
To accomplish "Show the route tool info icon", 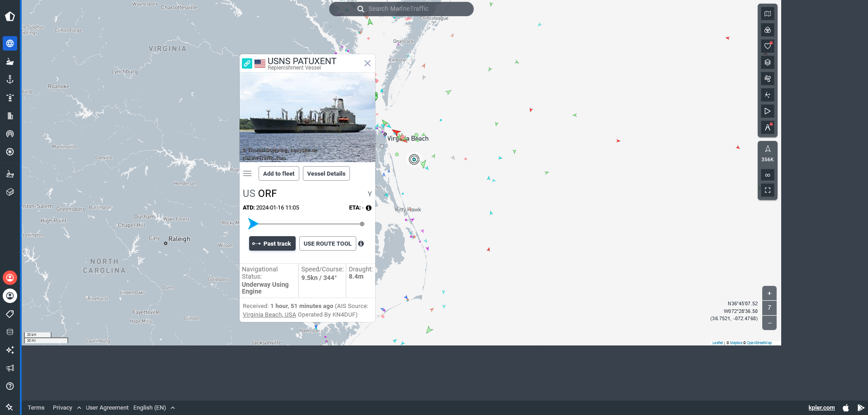I will pyautogui.click(x=361, y=243).
